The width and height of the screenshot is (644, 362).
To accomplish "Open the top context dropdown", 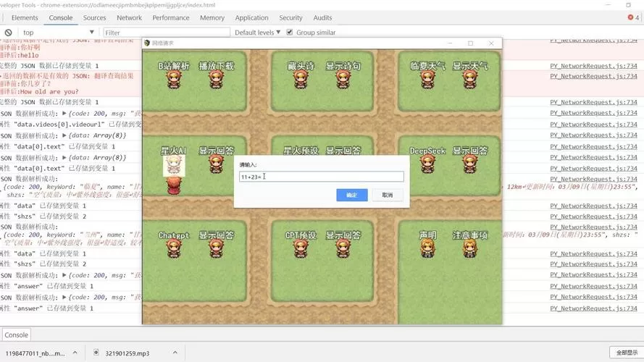I will pyautogui.click(x=58, y=33).
